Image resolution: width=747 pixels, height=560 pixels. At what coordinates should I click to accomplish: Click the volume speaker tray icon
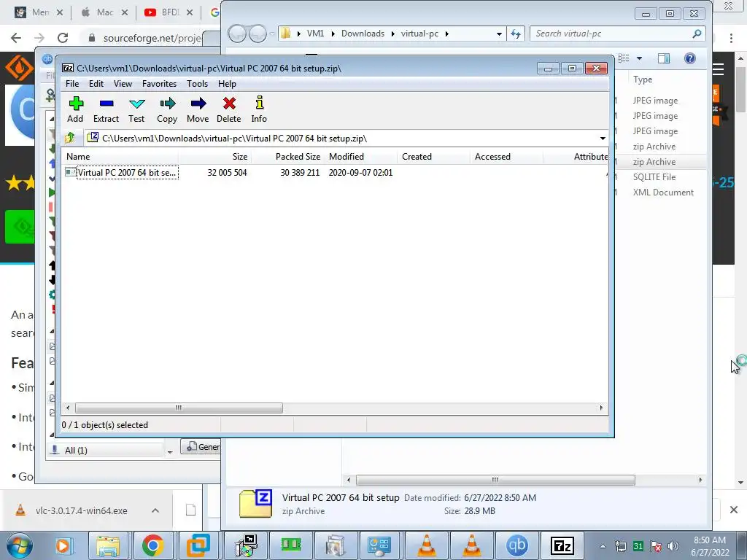673,546
